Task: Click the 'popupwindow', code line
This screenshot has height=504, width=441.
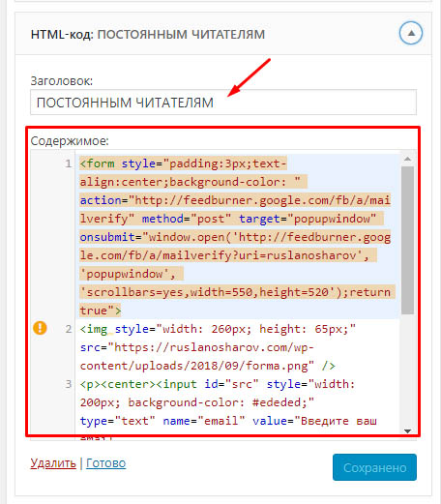Action: (128, 274)
